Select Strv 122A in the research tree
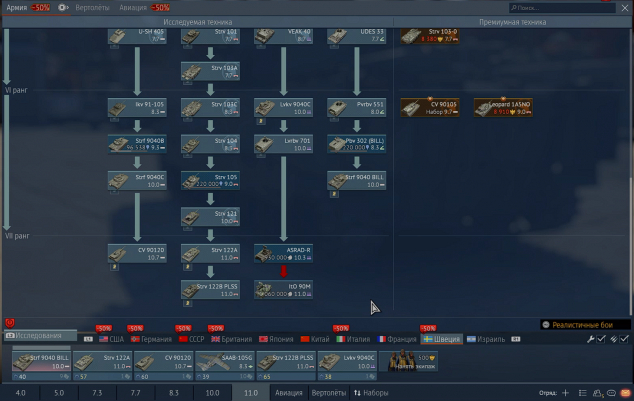634x401 pixels. point(210,253)
